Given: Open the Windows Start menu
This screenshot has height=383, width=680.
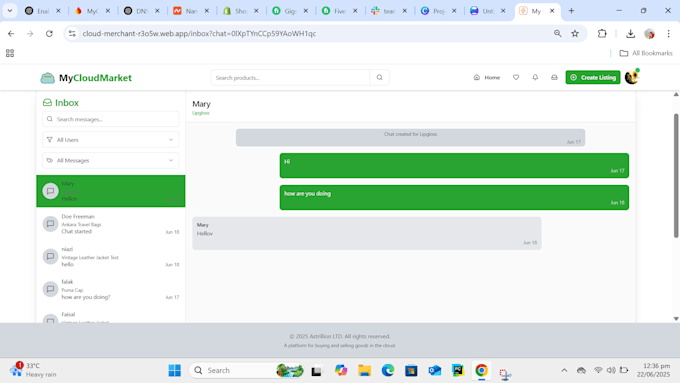Looking at the screenshot, I should [x=174, y=370].
